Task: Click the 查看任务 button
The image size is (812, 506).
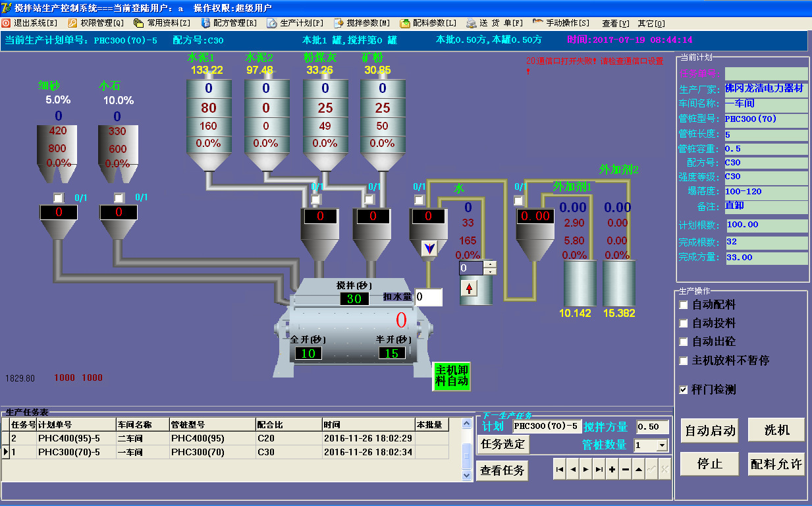Action: click(502, 470)
